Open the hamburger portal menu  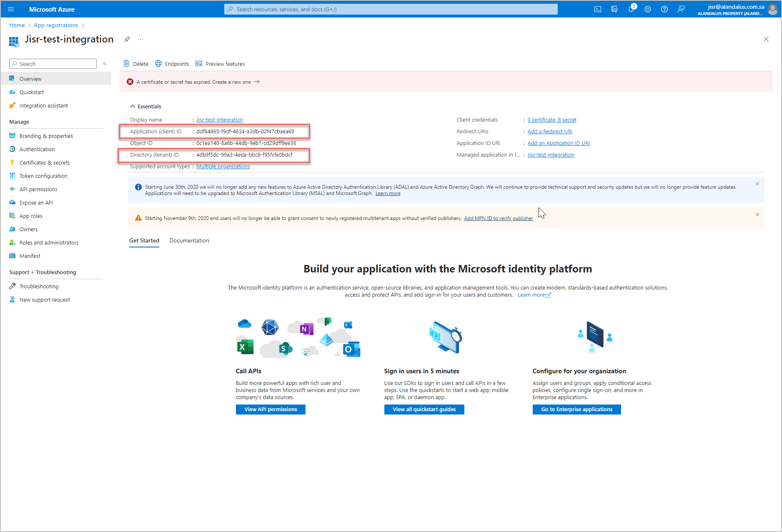tap(11, 9)
